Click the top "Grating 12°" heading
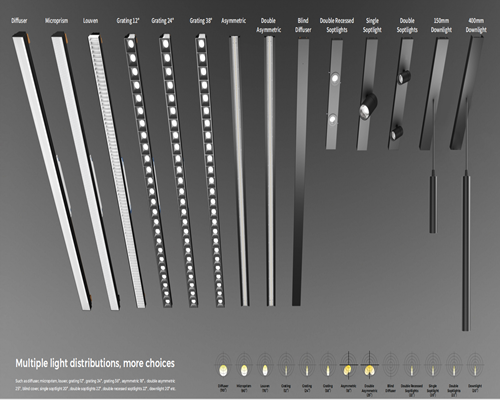The height and width of the screenshot is (400, 500). (128, 21)
